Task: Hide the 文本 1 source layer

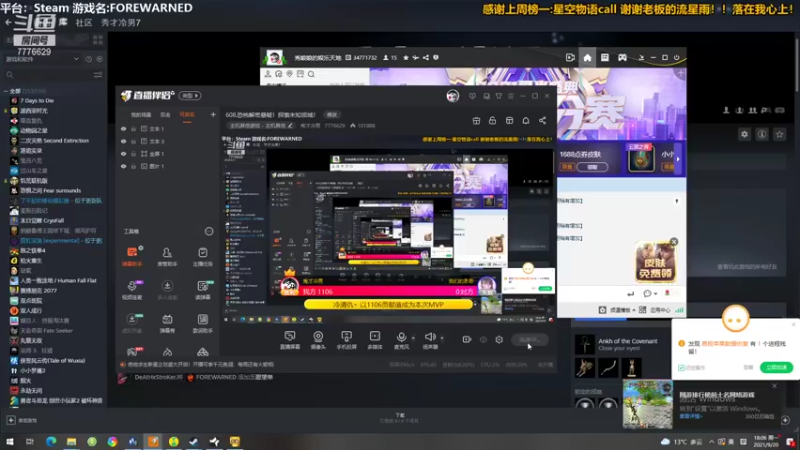Action: click(x=123, y=129)
